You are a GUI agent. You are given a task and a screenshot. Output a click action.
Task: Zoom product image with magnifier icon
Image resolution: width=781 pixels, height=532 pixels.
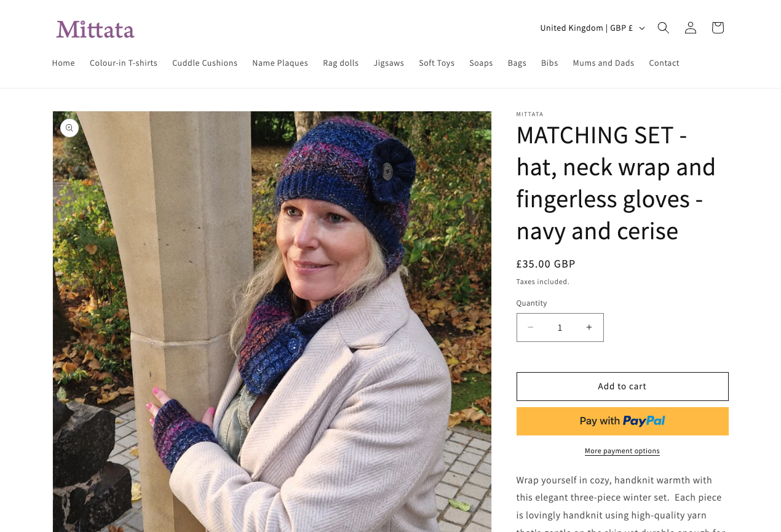point(69,128)
